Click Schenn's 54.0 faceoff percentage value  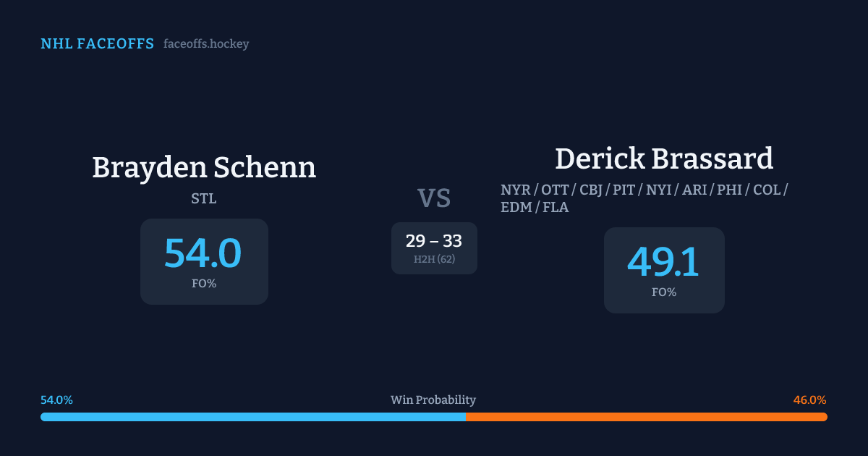(x=203, y=253)
